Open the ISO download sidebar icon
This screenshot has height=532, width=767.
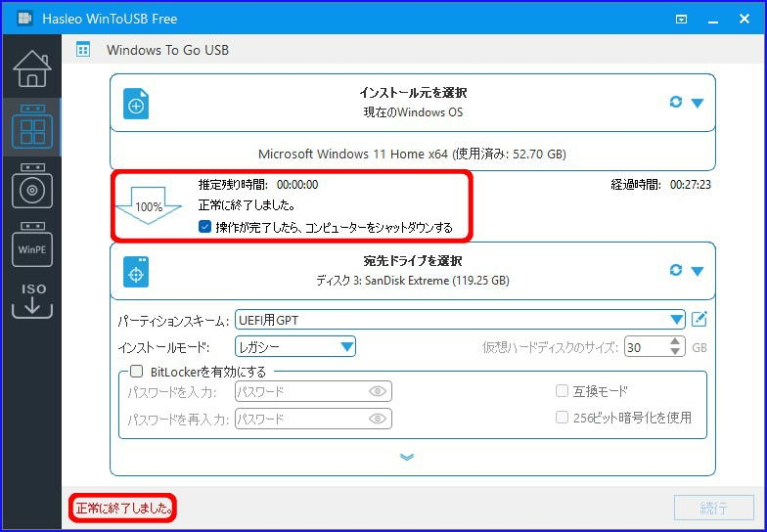[x=32, y=301]
